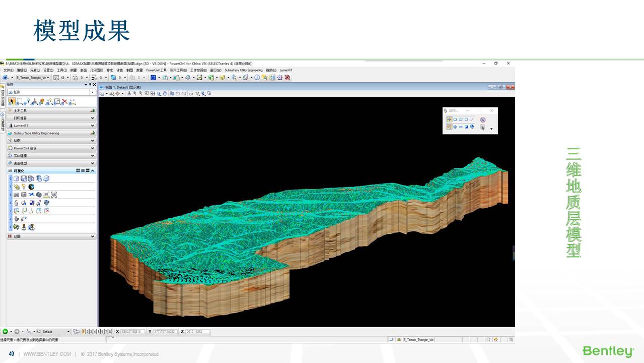This screenshot has width=644, height=363.
Task: Expand the Subsurface Utility Engineering task group
Action: pyautogui.click(x=51, y=133)
